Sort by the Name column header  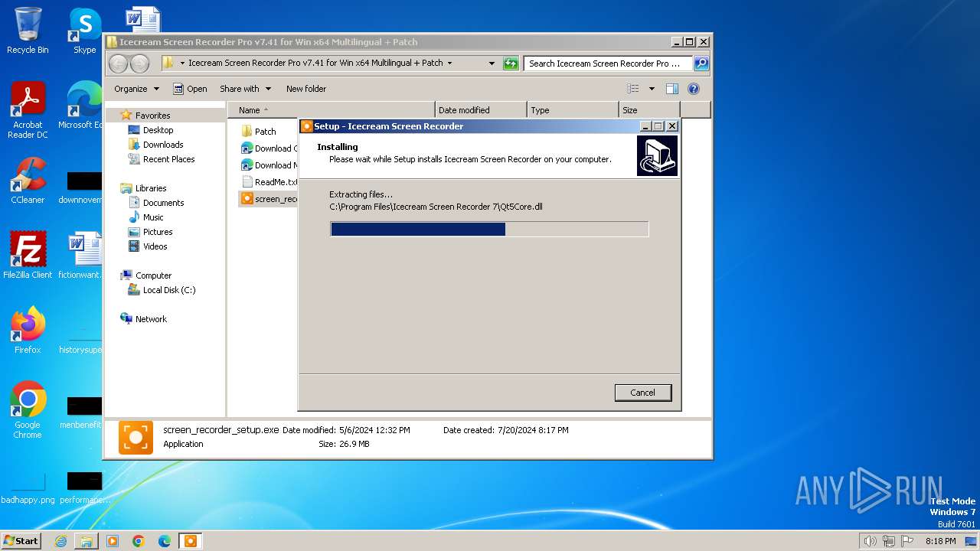[x=331, y=110]
